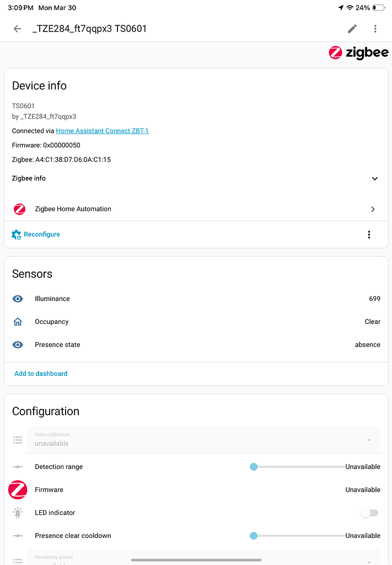
Task: Tap the location arrow in status bar
Action: [341, 8]
